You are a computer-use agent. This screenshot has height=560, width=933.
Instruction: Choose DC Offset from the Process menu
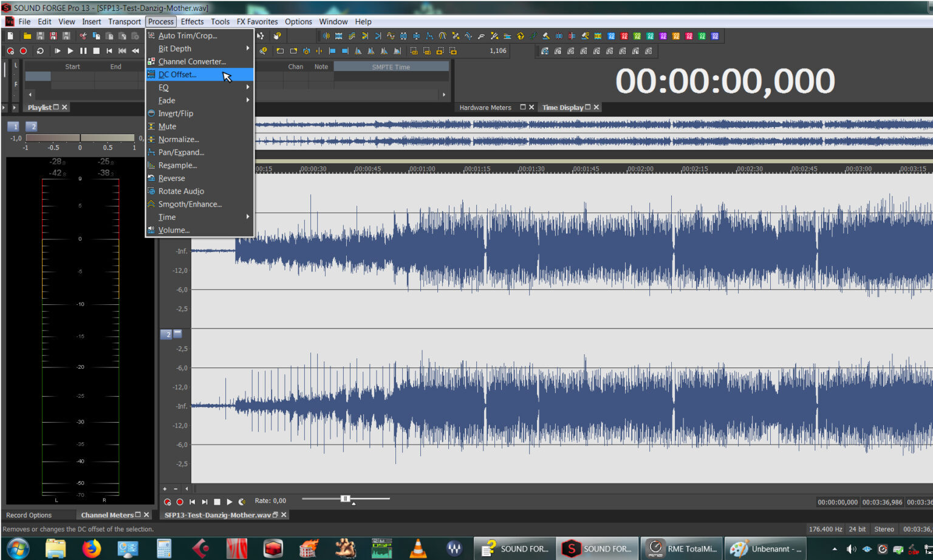[199, 75]
